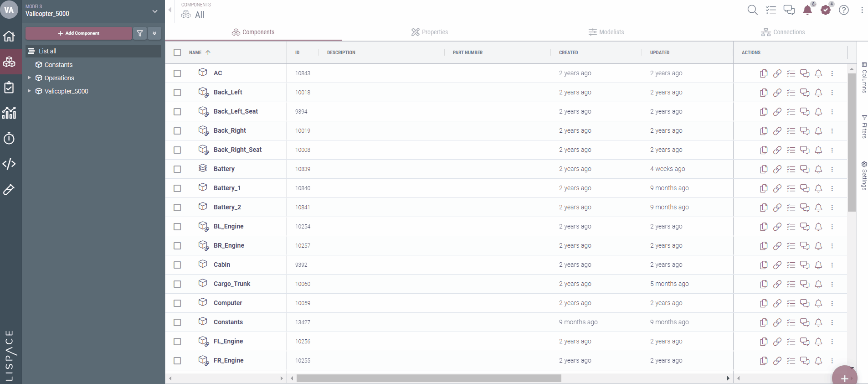868x384 pixels.
Task: Click the scroll-right arrow under the name column
Action: [282, 378]
